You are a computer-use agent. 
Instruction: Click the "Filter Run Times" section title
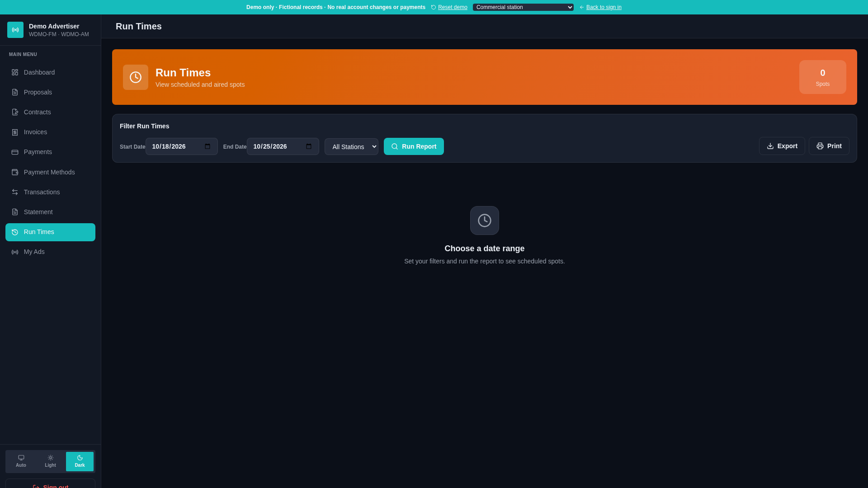(x=144, y=126)
